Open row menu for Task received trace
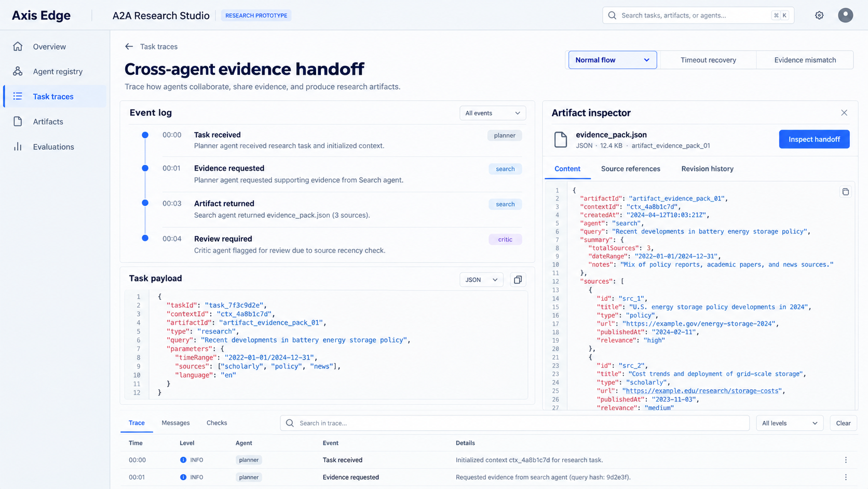The width and height of the screenshot is (868, 489). 846,460
